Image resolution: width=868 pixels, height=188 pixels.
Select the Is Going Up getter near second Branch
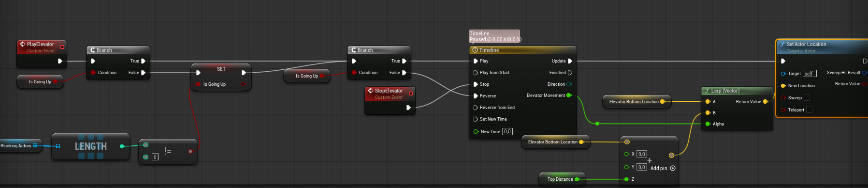click(307, 76)
